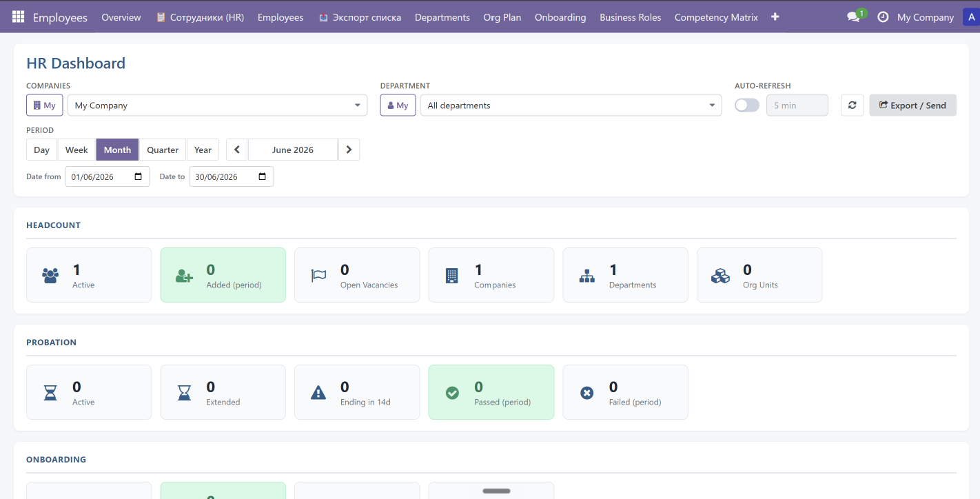
Task: Open the My Company companies dropdown
Action: point(217,105)
